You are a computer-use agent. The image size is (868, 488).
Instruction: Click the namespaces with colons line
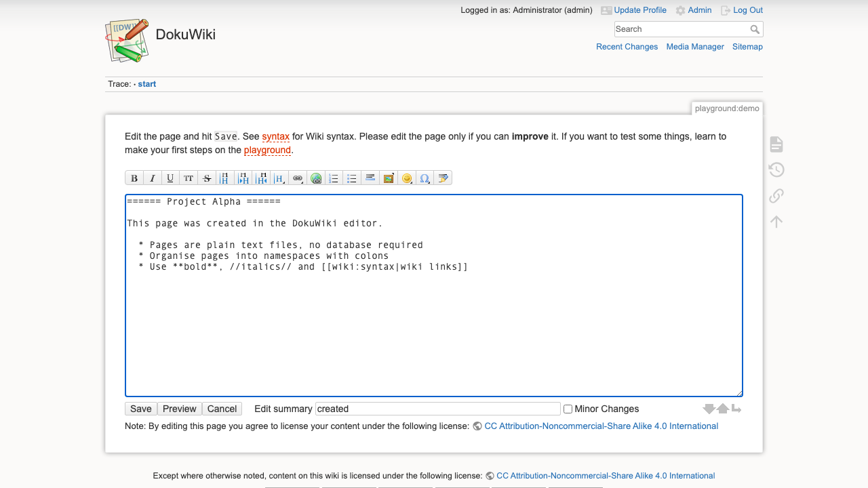tap(264, 256)
